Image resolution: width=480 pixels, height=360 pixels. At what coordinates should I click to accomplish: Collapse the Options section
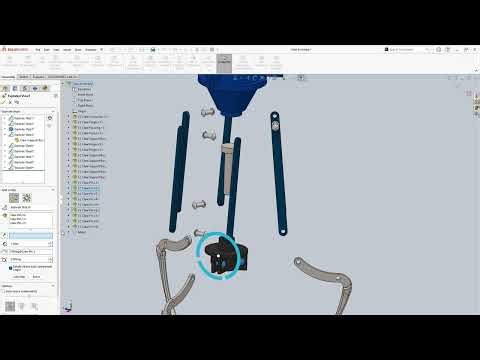coord(53,286)
